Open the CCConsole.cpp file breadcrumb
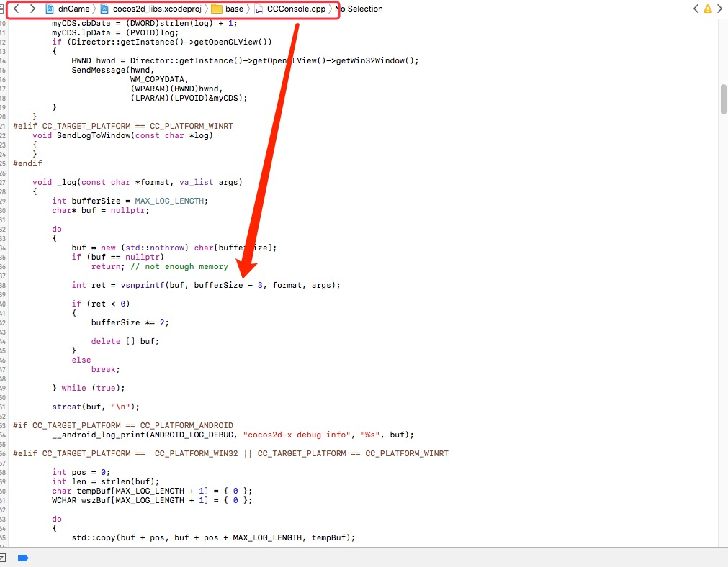 coord(296,9)
